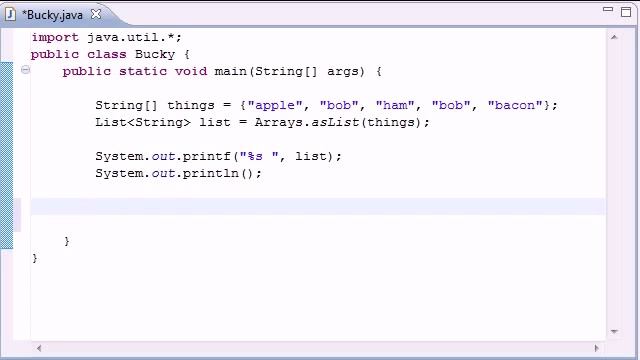The width and height of the screenshot is (640, 360).
Task: Click the "asList" method call
Action: coord(335,122)
